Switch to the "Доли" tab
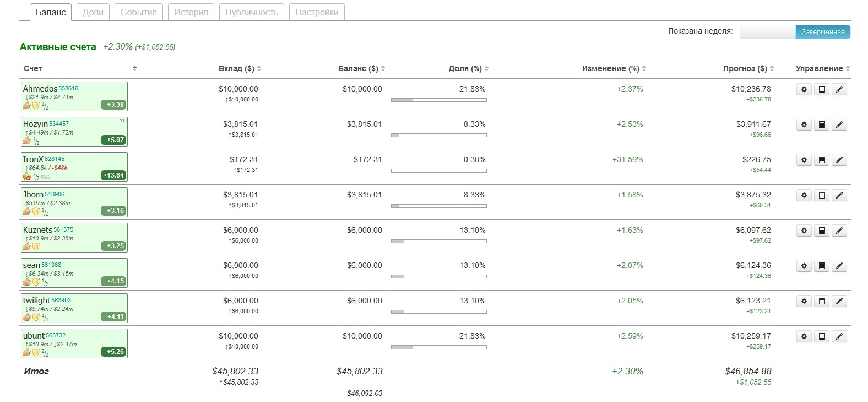Image resolution: width=868 pixels, height=402 pixels. click(x=93, y=12)
